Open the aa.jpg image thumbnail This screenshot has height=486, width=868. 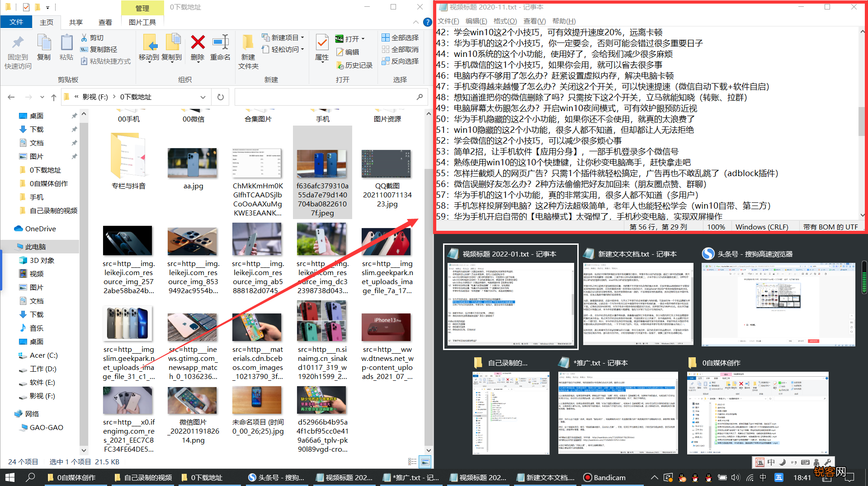point(192,163)
